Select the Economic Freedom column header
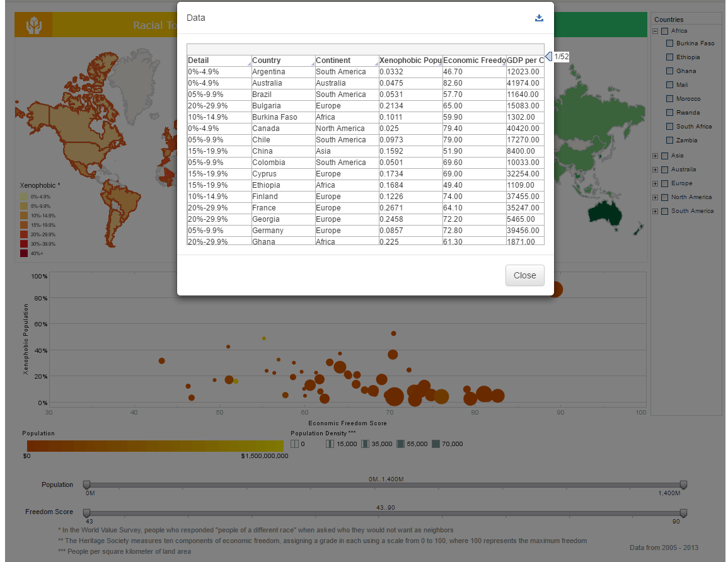This screenshot has height=562, width=728. tap(474, 60)
